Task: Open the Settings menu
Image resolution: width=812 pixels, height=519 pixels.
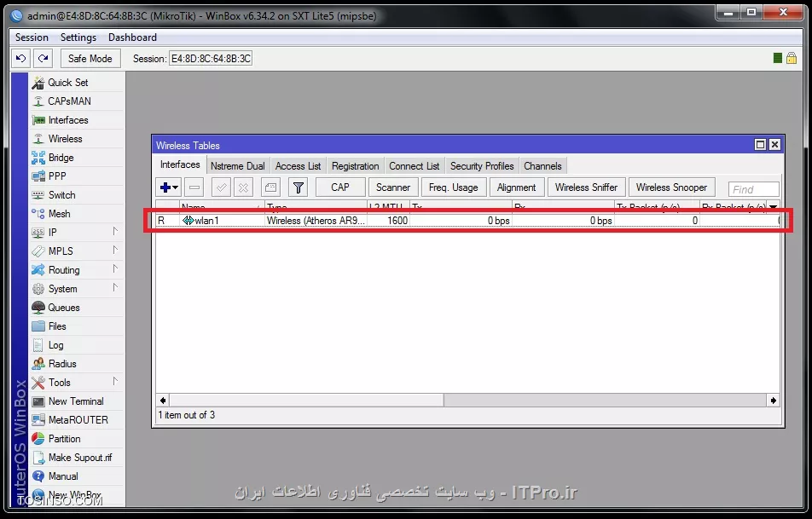Action: [78, 37]
